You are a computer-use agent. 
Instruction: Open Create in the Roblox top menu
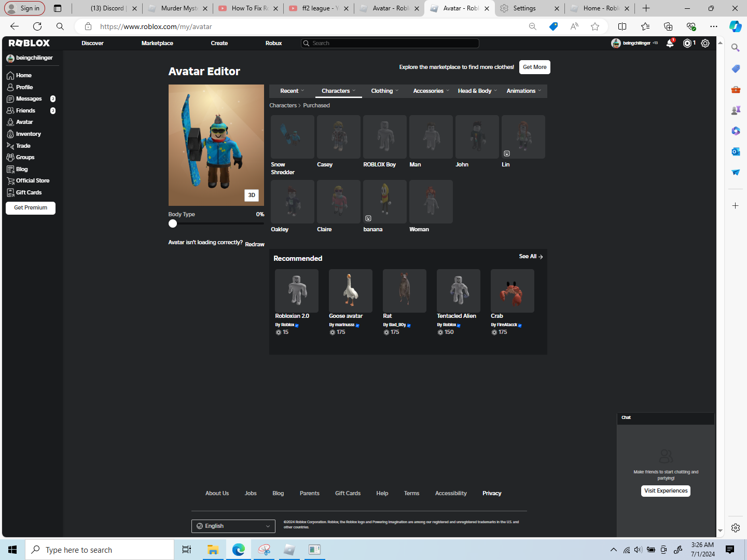[x=219, y=43]
